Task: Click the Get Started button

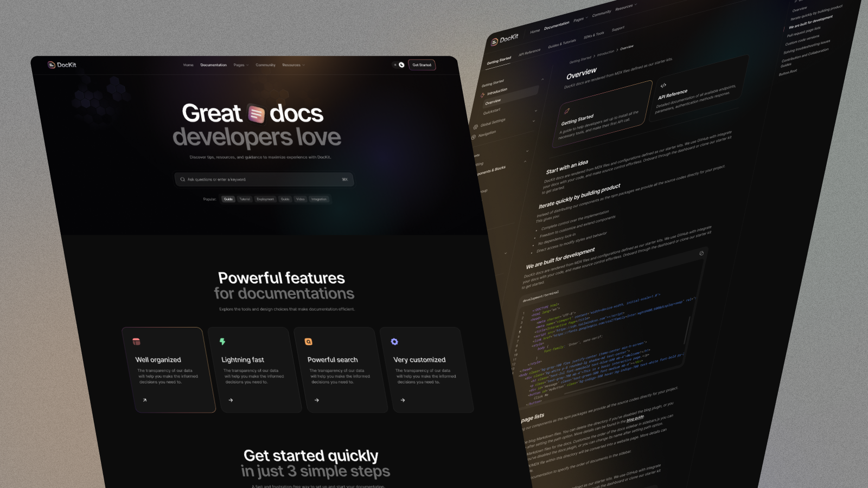Action: pos(422,65)
